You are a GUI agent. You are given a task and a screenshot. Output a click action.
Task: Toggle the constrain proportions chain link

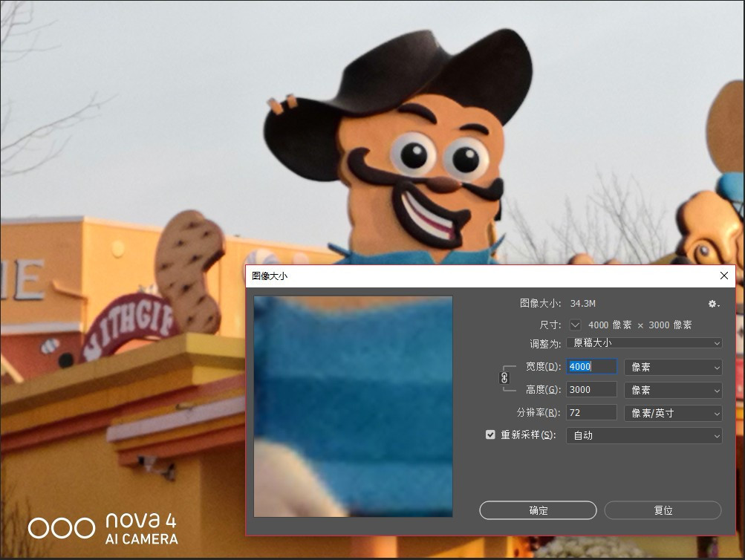click(x=504, y=378)
